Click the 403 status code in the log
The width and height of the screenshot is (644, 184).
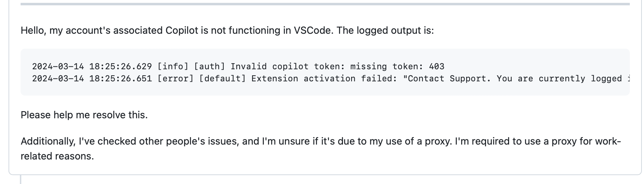pos(437,66)
